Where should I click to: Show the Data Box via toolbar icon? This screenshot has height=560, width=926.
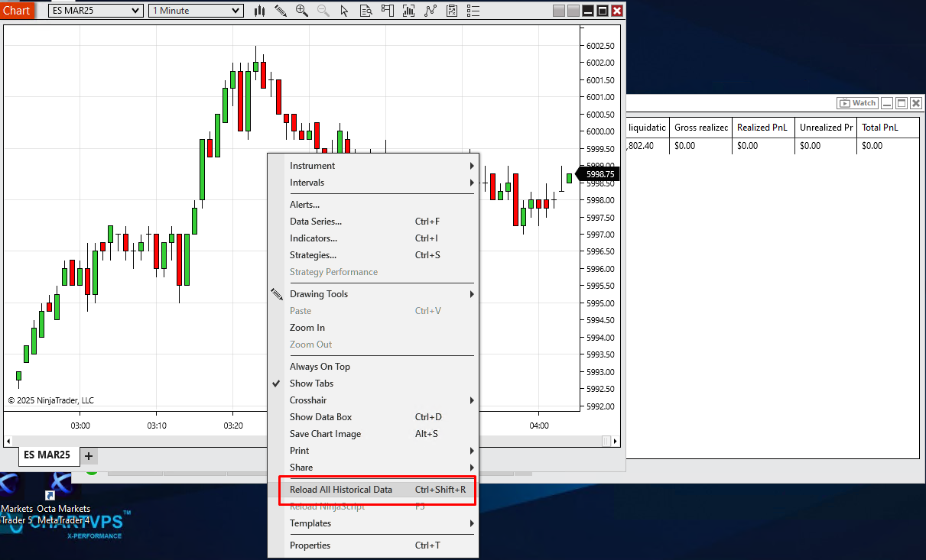(366, 11)
